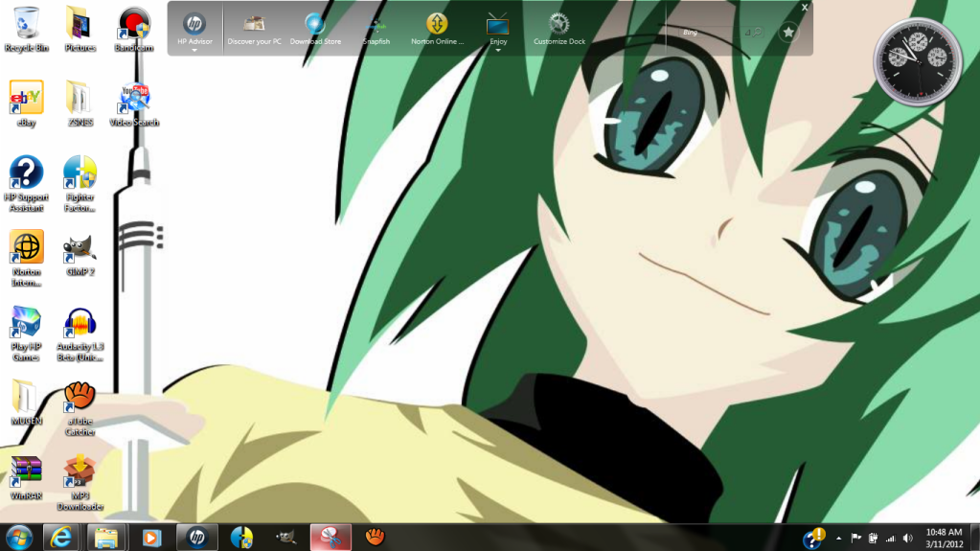Click the desktop clock gadget
This screenshot has height=551, width=980.
tap(918, 60)
